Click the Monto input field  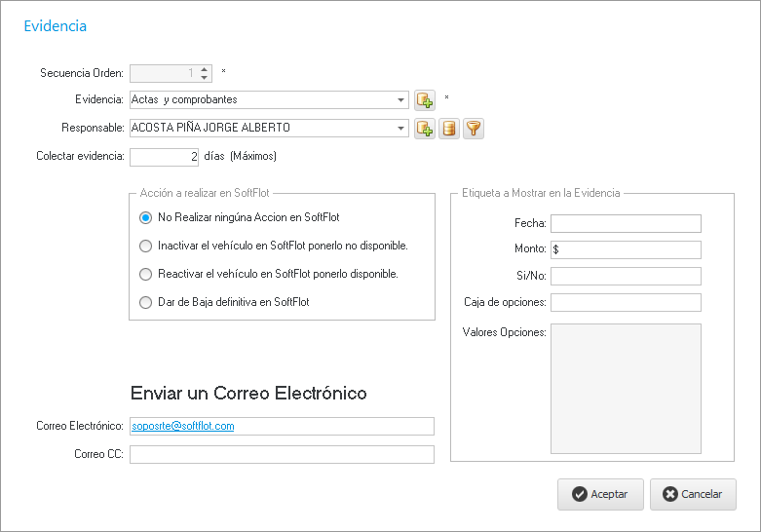tap(626, 249)
